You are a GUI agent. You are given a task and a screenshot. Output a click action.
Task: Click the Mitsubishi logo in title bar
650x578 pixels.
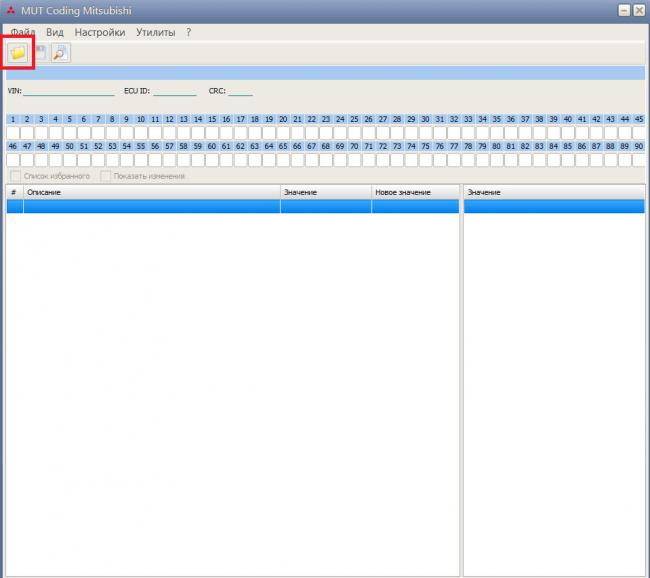[x=10, y=9]
